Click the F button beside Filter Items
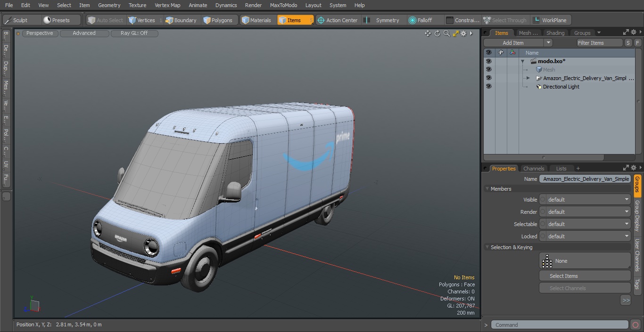The image size is (644, 332). [x=637, y=43]
